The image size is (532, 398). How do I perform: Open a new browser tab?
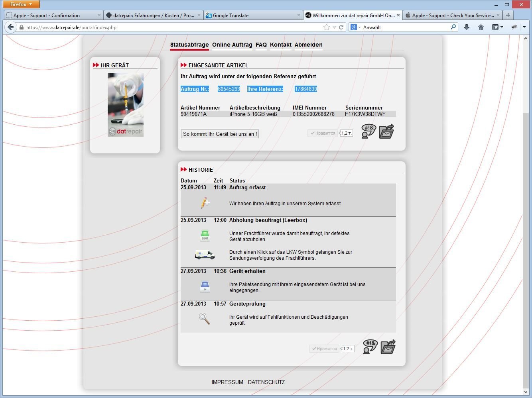tap(508, 15)
